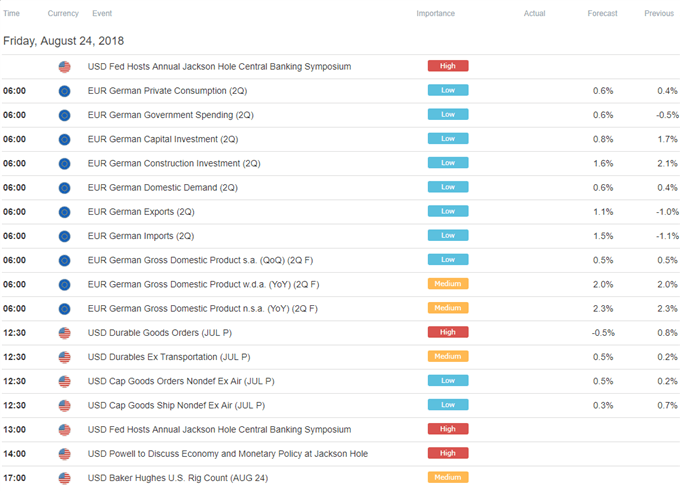Screen dimensions: 680x491
Task: Click US flag for Cap Goods Orders Nondef
Action: [65, 382]
